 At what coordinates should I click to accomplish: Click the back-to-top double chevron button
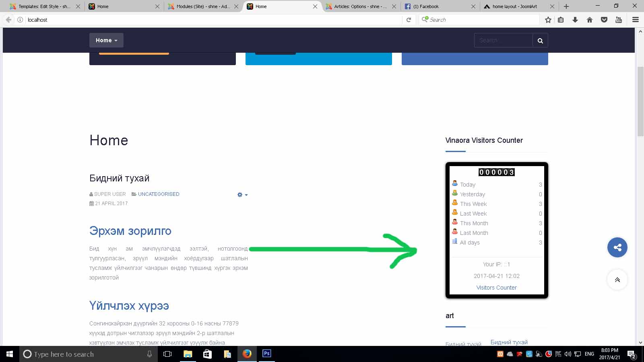point(617,280)
